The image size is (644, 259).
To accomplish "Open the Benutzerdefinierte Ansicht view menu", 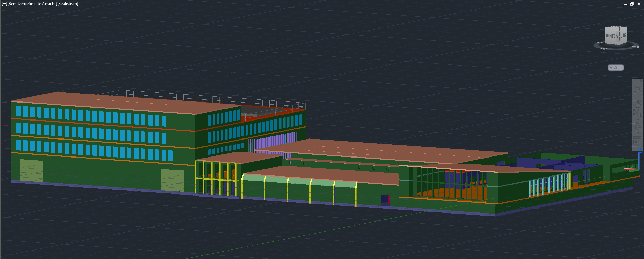I will tap(32, 4).
